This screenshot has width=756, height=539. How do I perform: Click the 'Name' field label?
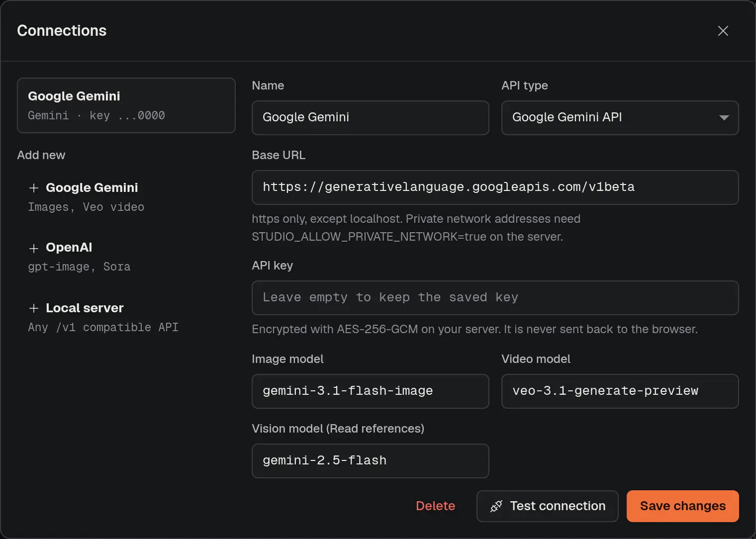(x=268, y=86)
